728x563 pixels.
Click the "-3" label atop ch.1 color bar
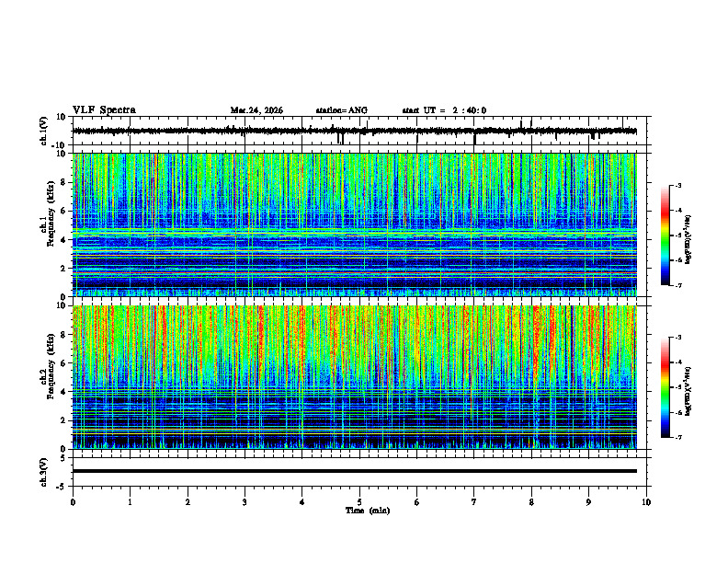[x=677, y=185]
